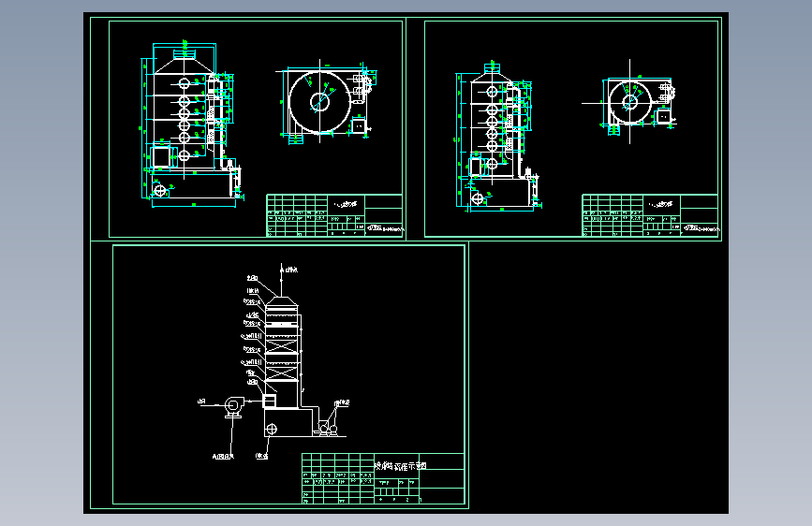812x526 pixels.
Task: Click the upper crossed packing layer in flow diagram
Action: click(281, 346)
